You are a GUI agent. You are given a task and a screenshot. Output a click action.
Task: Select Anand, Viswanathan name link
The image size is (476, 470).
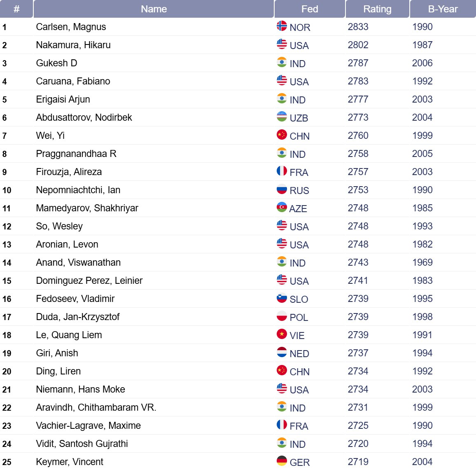click(x=78, y=262)
